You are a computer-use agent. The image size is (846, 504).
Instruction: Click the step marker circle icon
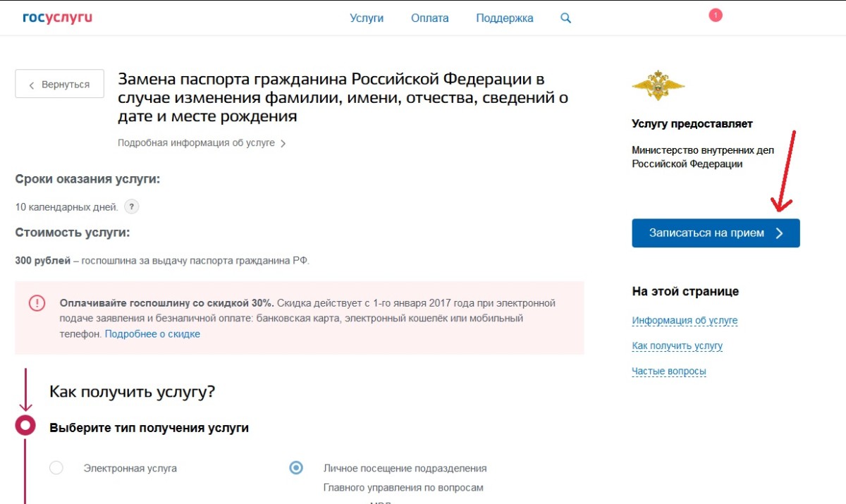coord(26,425)
